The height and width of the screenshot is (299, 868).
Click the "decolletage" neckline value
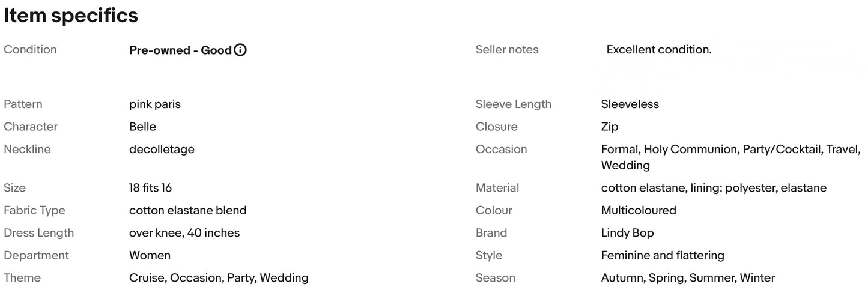pos(162,149)
